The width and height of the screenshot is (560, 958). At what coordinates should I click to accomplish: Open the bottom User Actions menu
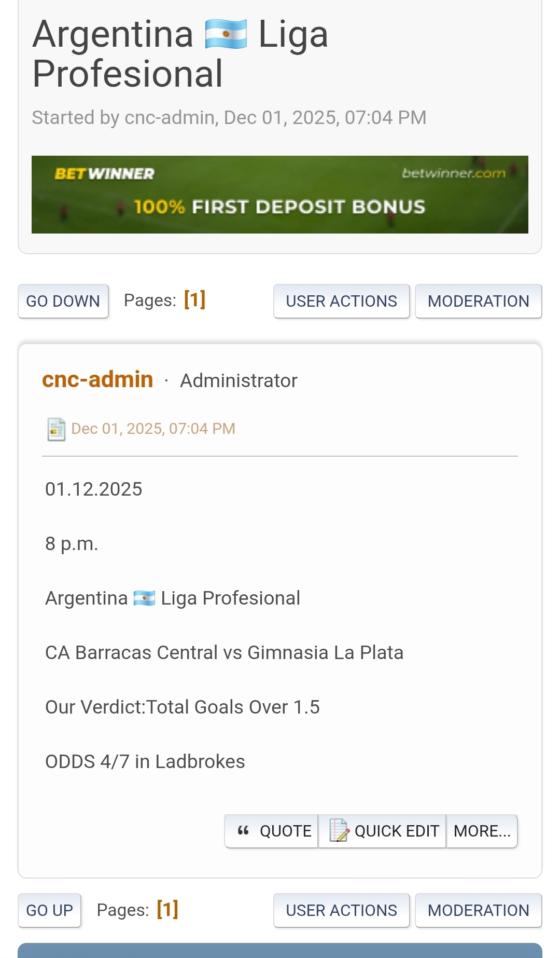pos(341,910)
